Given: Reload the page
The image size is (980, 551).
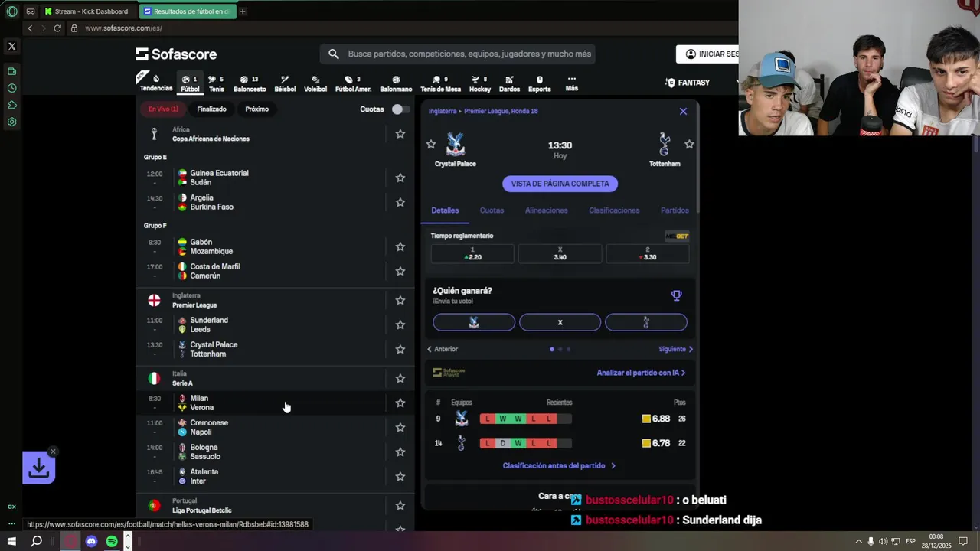Looking at the screenshot, I should 57,28.
